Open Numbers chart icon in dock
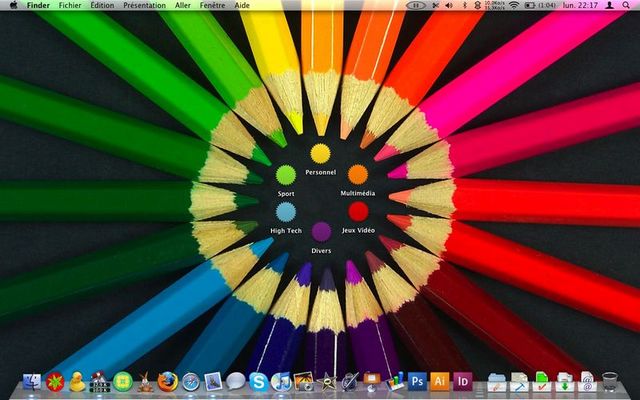 click(x=395, y=381)
